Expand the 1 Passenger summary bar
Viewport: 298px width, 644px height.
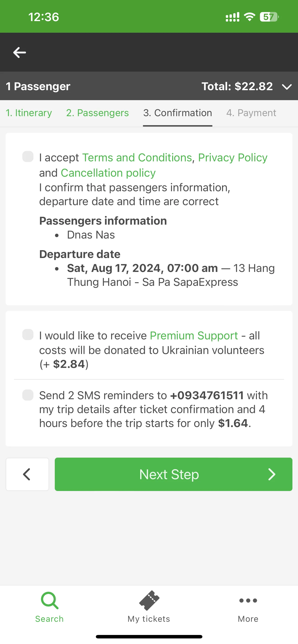149,86
